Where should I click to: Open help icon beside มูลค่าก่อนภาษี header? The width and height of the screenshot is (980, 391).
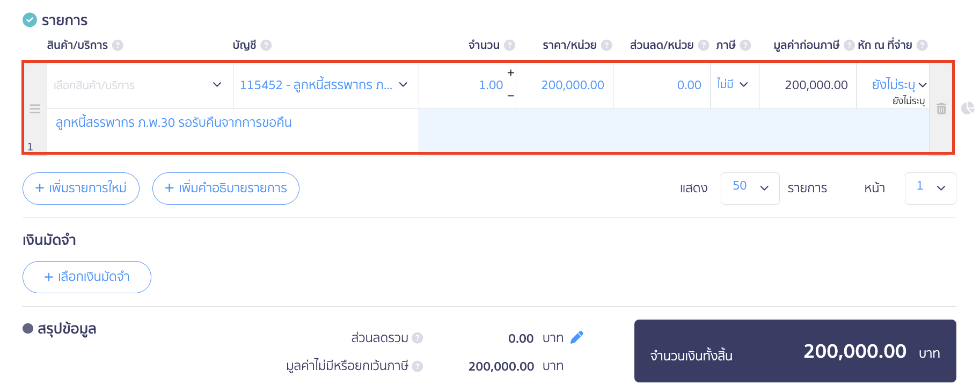pyautogui.click(x=849, y=45)
